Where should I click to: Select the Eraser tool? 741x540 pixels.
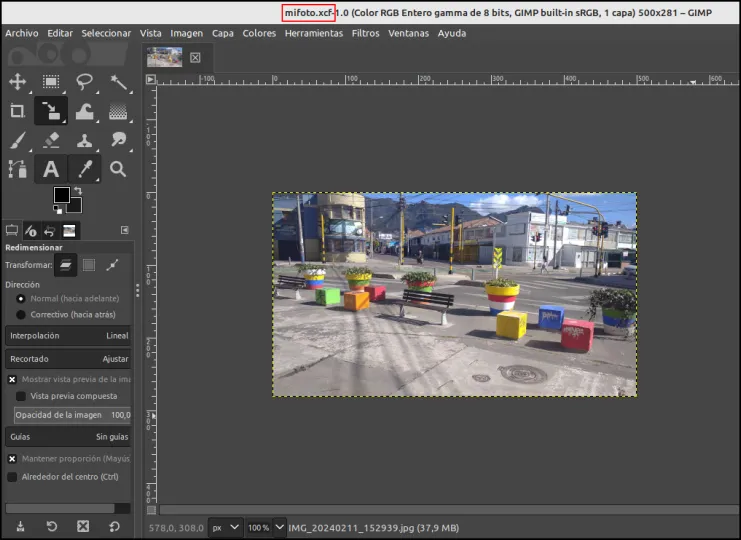pyautogui.click(x=51, y=140)
